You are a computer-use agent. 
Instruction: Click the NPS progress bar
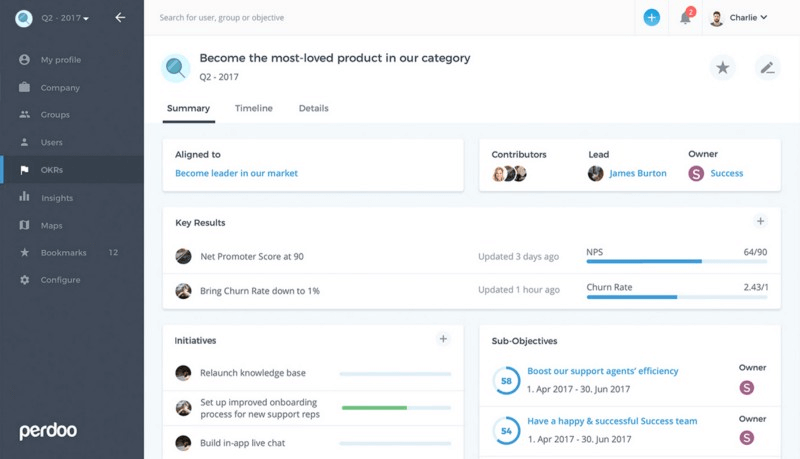pos(676,261)
